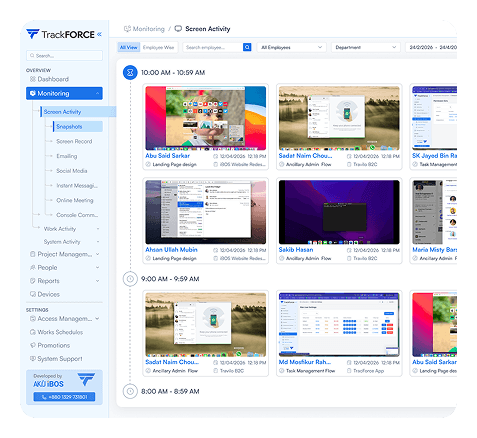This screenshot has height=438, width=477.
Task: Click the play circle icon at 8:00 AM
Action: tap(130, 391)
